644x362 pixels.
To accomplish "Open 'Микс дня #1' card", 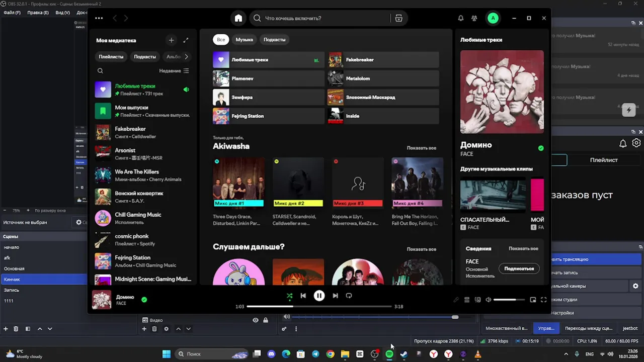I will pyautogui.click(x=238, y=192).
